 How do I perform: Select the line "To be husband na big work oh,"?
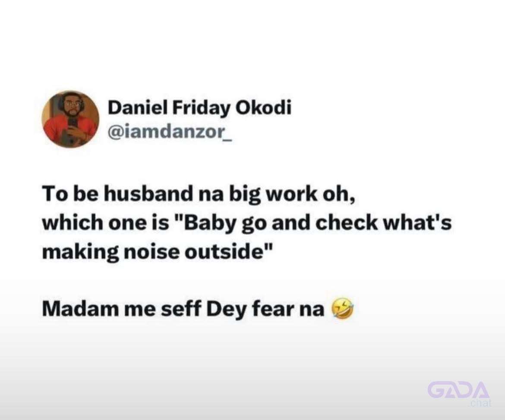pos(199,195)
